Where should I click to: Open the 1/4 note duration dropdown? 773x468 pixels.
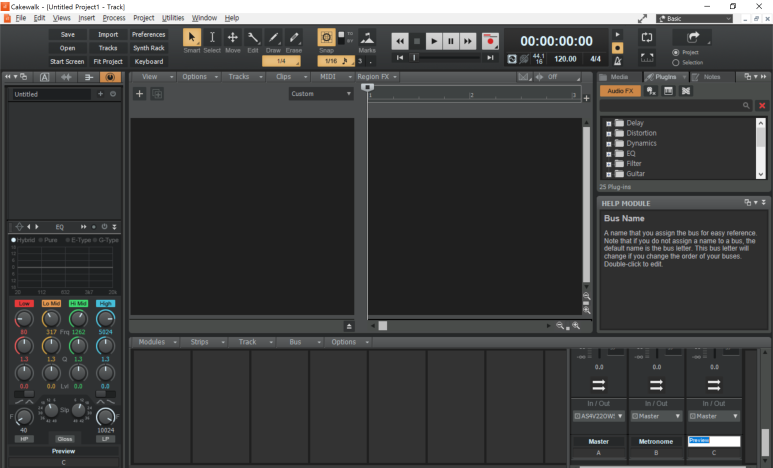[x=281, y=61]
